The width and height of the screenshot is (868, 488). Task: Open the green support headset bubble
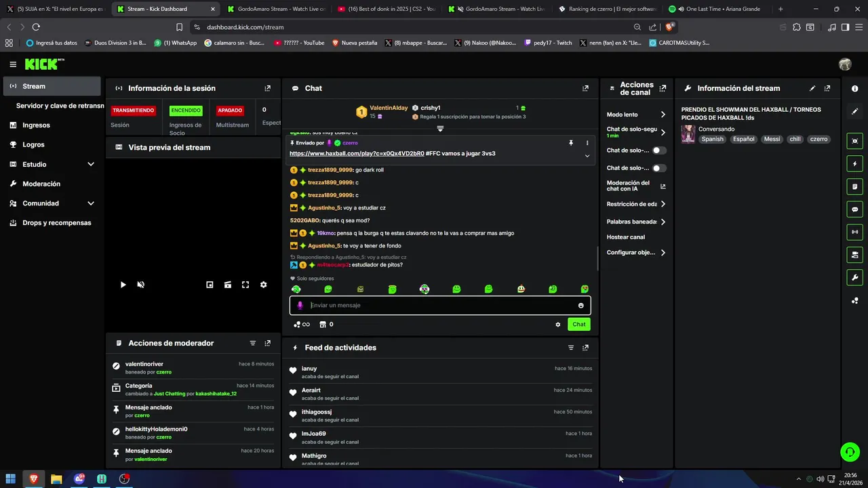[850, 451]
